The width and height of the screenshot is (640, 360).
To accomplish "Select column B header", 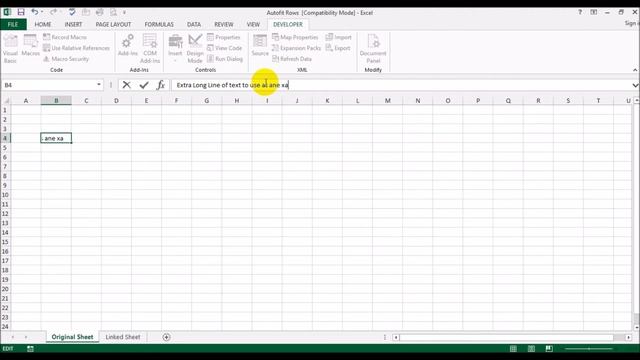I will coord(56,100).
